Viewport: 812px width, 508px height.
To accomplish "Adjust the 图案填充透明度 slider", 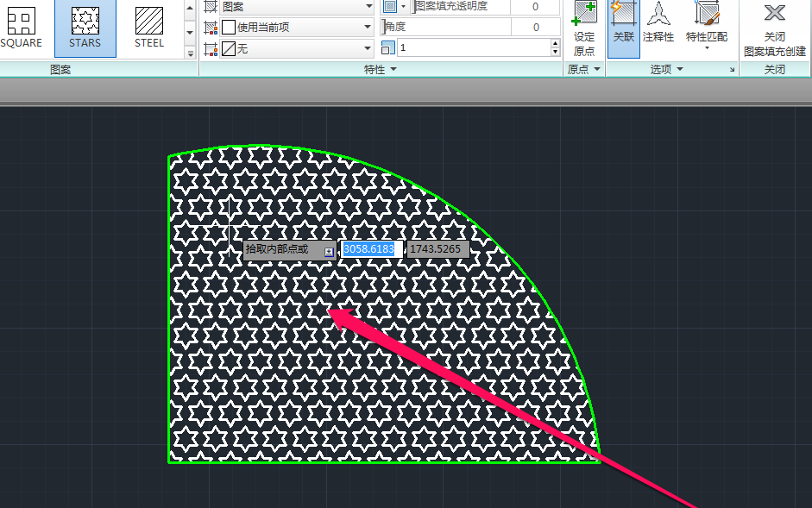I will [x=462, y=7].
